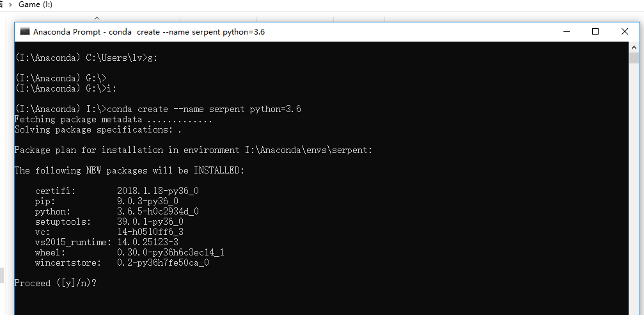Screen dimensions: 644x315
Task: Click the 'Package plan for installation' line
Action: click(x=193, y=150)
